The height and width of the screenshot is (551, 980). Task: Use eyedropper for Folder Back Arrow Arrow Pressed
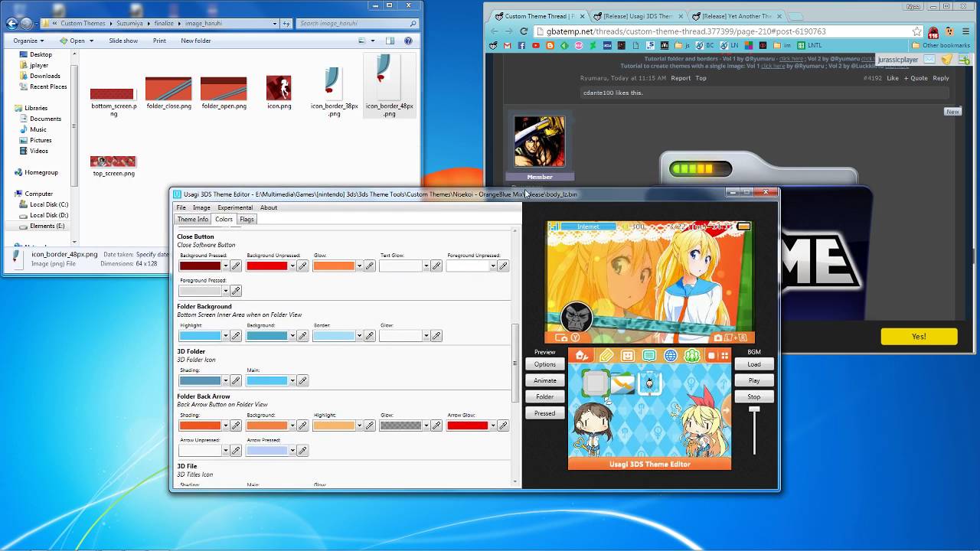click(302, 451)
